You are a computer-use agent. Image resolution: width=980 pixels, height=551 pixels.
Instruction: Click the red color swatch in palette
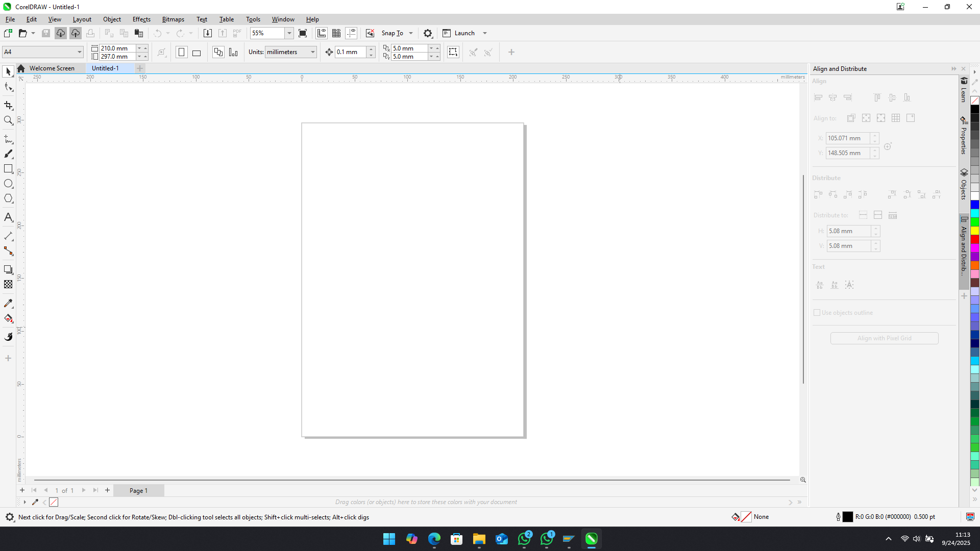coord(975,239)
